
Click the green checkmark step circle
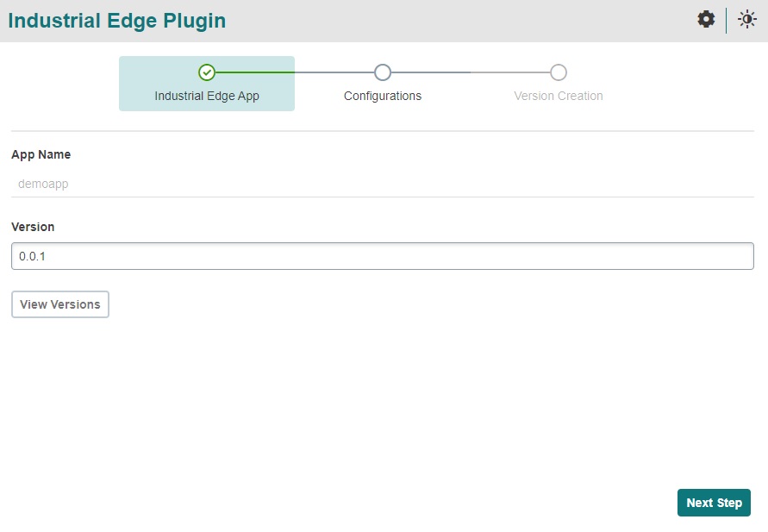pyautogui.click(x=207, y=72)
